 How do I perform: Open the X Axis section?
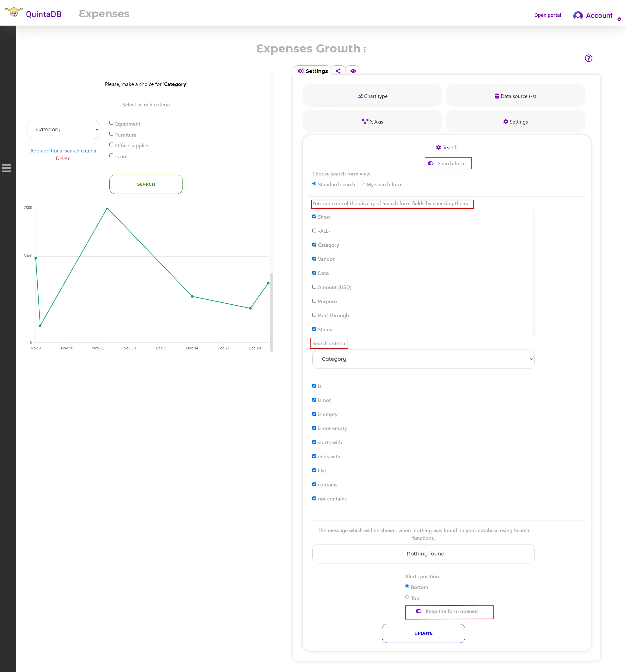(372, 122)
